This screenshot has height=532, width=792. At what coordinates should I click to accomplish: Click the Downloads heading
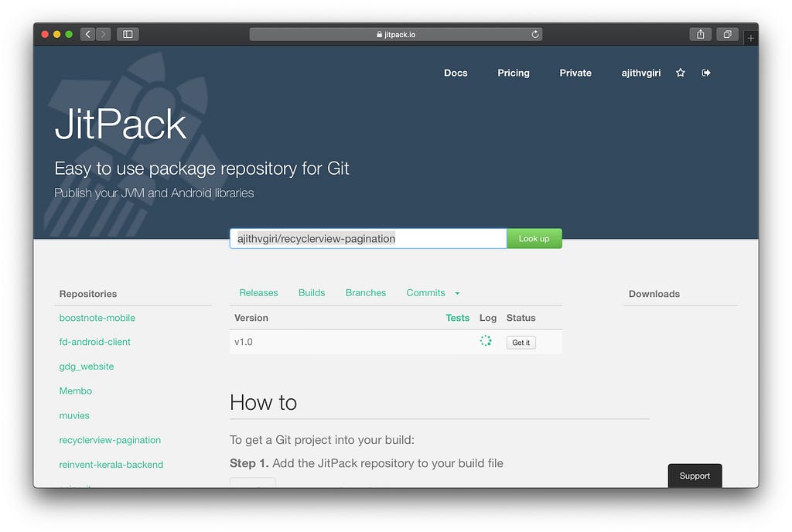(654, 294)
